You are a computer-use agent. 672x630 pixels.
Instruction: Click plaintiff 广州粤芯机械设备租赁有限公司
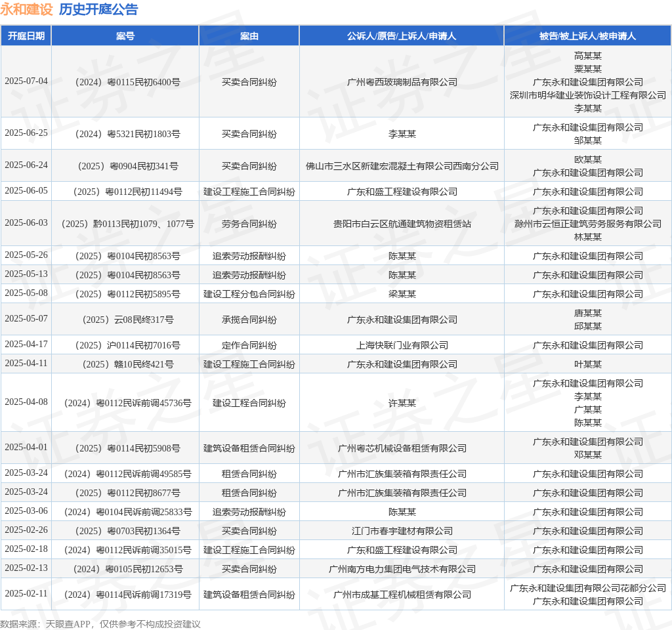pos(402,448)
